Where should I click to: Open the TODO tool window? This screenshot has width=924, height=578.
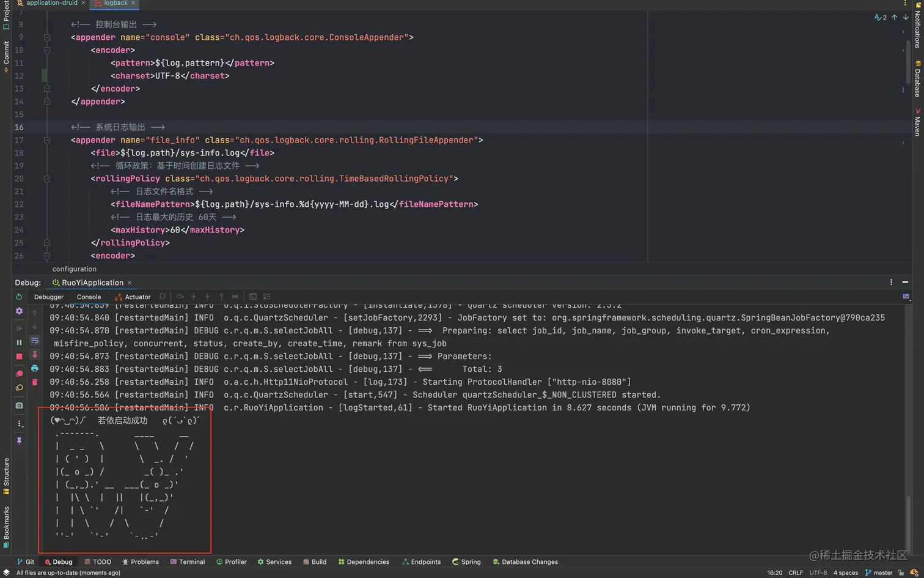click(98, 562)
